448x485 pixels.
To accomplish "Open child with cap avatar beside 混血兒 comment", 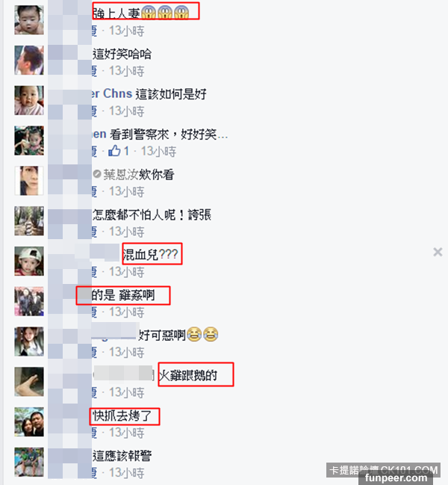I will pos(29,261).
